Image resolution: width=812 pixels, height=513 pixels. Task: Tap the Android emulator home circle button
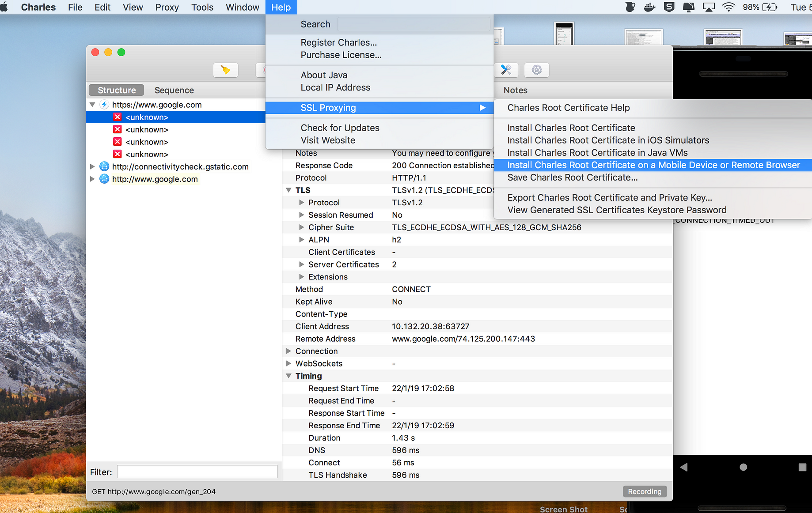(x=743, y=467)
